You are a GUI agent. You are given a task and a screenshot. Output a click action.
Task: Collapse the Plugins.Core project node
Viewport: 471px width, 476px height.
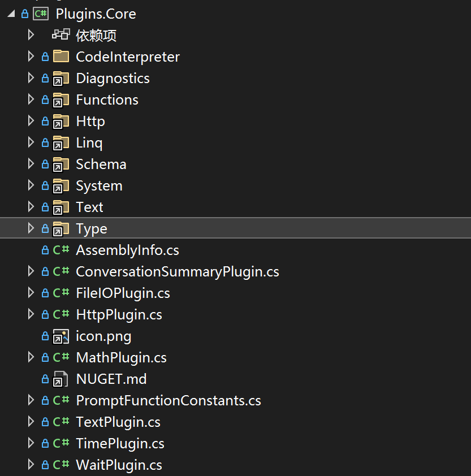pyautogui.click(x=11, y=14)
